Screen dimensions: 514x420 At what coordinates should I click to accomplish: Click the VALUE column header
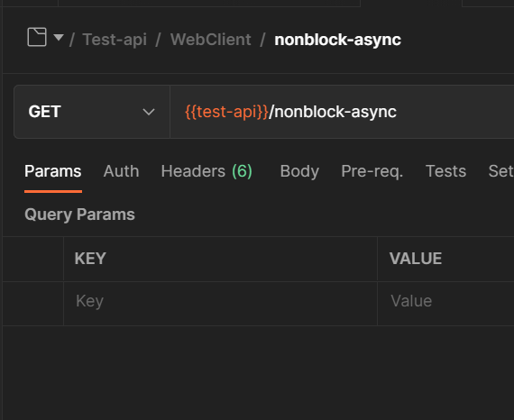tap(416, 259)
